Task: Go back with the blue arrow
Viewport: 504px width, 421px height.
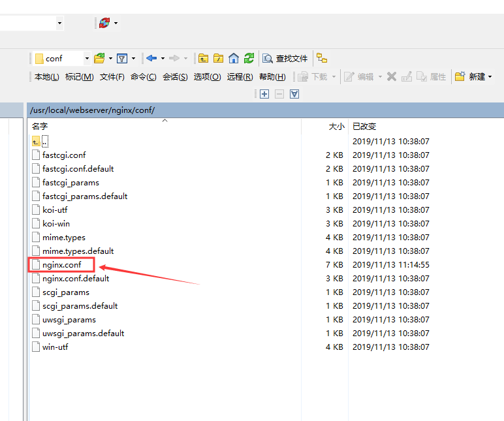Action: [x=151, y=58]
